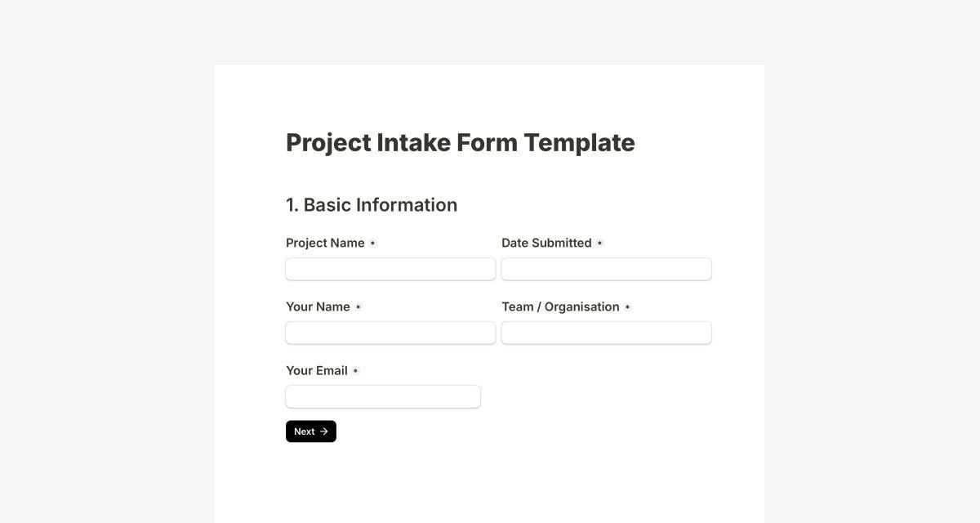
Task: Click the Date Submitted field label
Action: [546, 242]
